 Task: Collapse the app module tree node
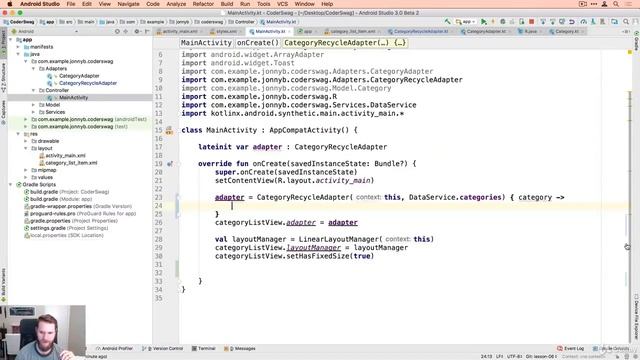(11, 40)
